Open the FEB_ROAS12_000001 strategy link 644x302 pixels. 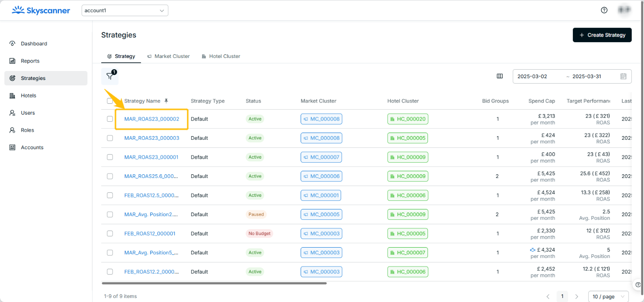(150, 234)
